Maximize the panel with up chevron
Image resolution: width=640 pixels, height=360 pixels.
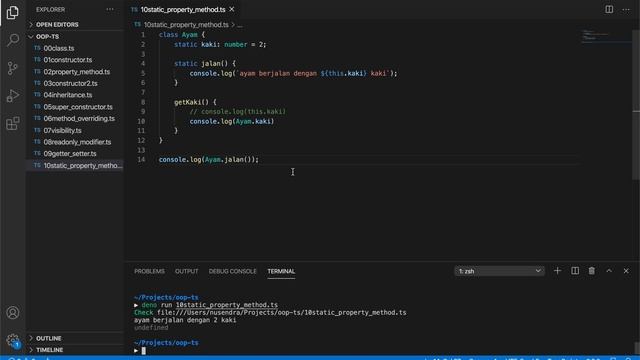609,271
